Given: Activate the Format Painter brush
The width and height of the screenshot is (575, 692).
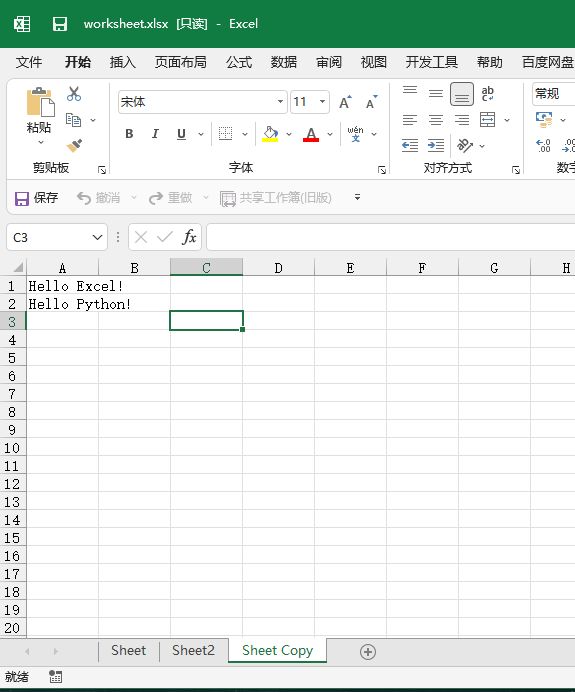Looking at the screenshot, I should 74,146.
